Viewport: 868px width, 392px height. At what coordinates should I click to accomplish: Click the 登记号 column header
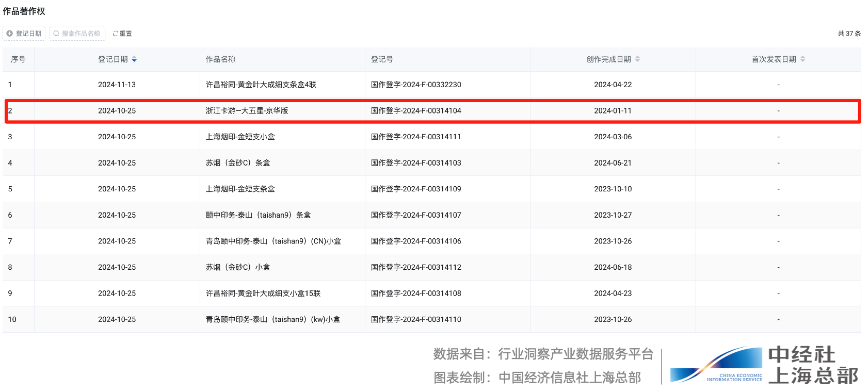pos(382,59)
